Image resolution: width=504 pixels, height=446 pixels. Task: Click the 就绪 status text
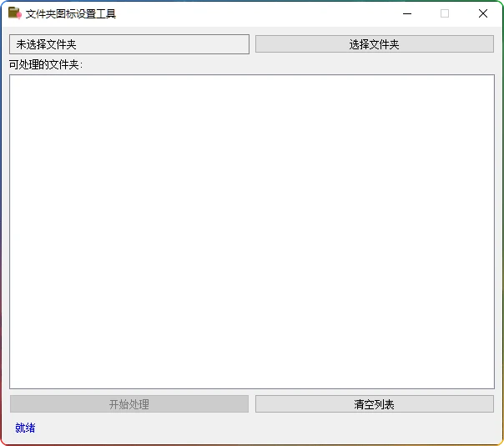coord(25,428)
